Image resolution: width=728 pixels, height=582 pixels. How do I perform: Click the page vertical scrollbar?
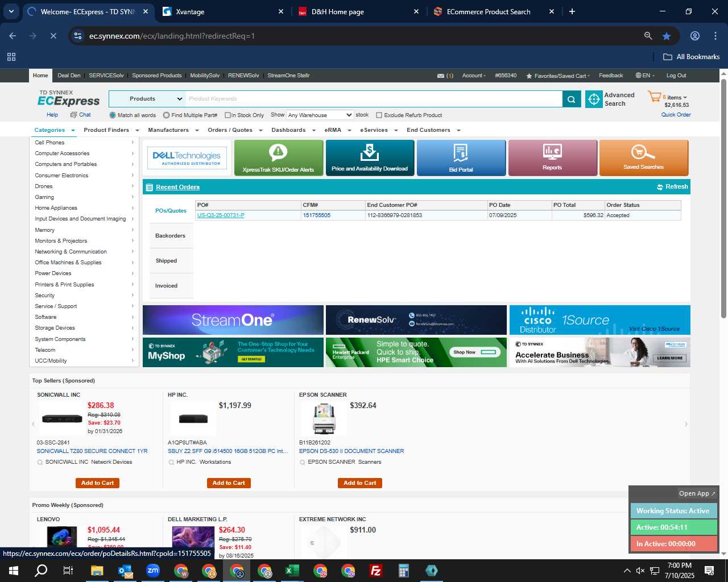(724, 199)
